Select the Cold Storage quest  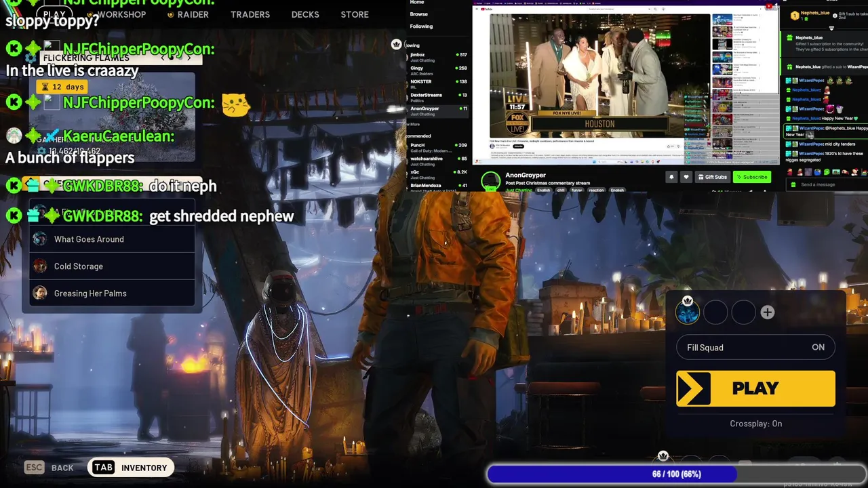pos(112,266)
